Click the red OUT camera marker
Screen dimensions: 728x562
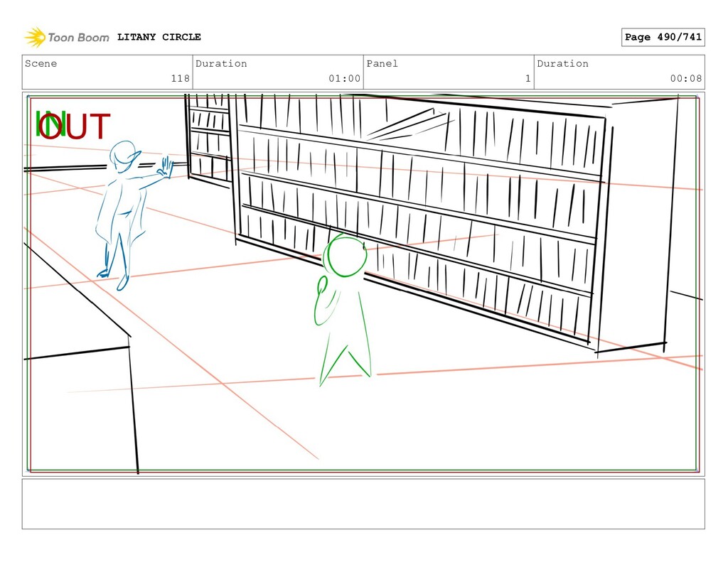75,126
